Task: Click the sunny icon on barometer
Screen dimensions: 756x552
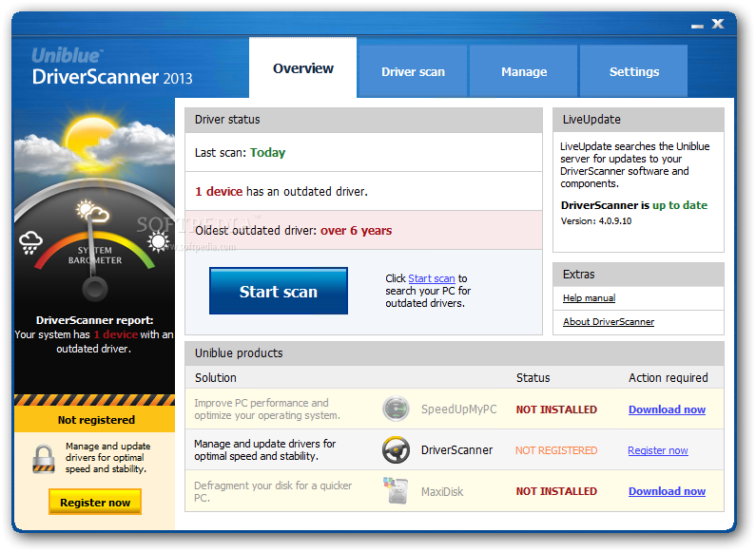Action: tap(158, 242)
